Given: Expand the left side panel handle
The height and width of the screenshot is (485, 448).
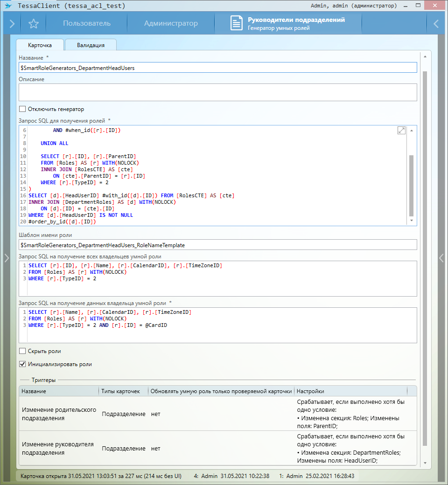Looking at the screenshot, I should point(6,258).
